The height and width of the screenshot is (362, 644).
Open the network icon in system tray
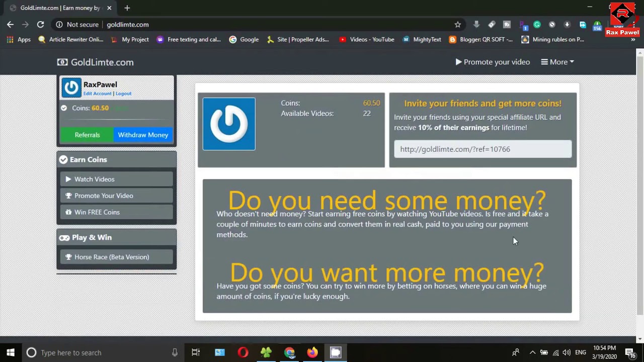pyautogui.click(x=555, y=352)
